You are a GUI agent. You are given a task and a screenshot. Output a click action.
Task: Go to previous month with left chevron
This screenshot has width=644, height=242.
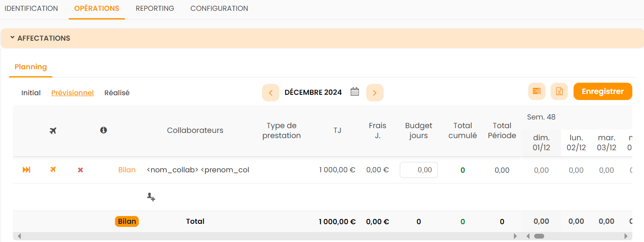point(271,93)
